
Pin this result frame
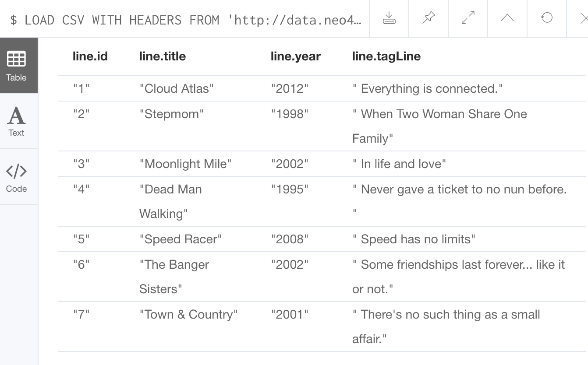(429, 18)
